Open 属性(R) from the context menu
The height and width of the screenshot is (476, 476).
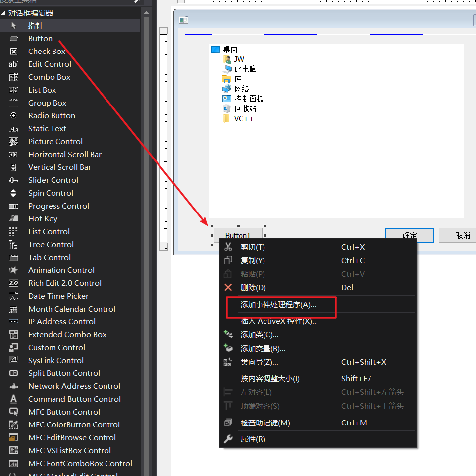[x=318, y=439]
